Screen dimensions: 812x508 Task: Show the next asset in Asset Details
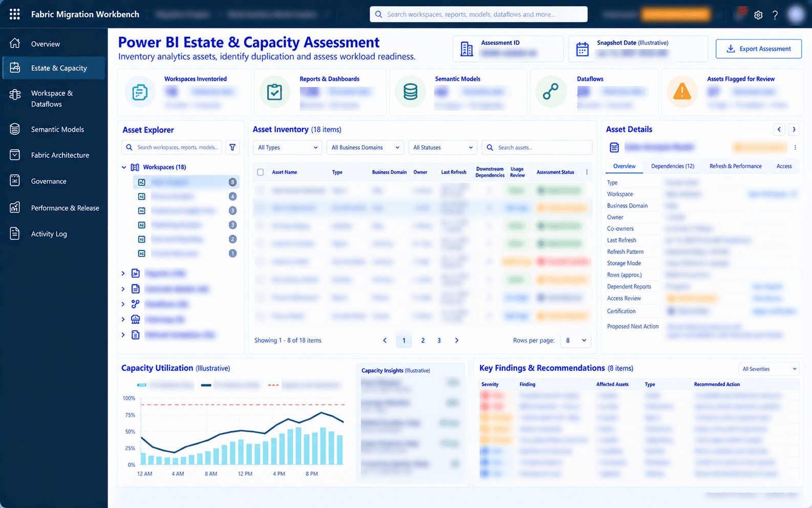coord(794,130)
